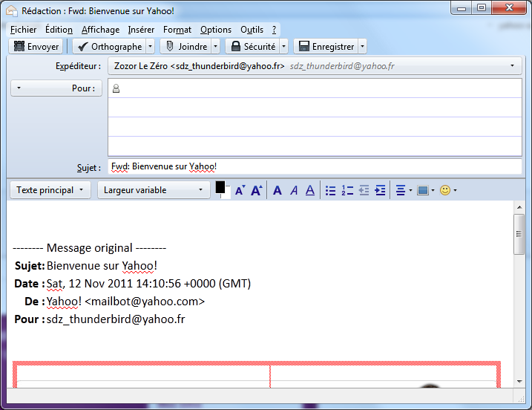Toggle italic formatting
This screenshot has height=410, width=532.
coord(294,191)
